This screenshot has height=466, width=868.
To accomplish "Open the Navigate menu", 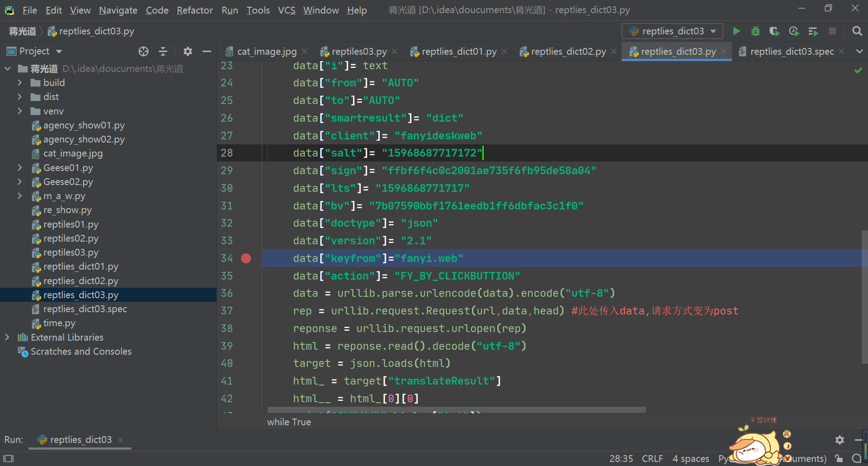I will (x=118, y=10).
